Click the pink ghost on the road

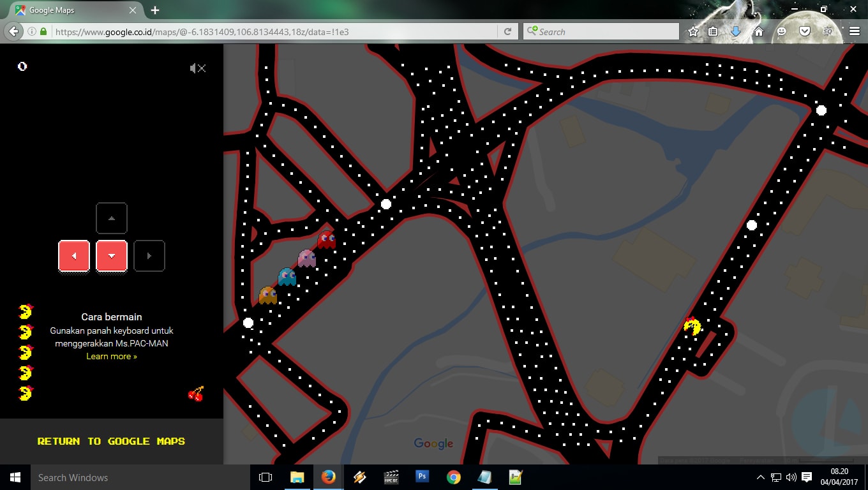point(307,258)
